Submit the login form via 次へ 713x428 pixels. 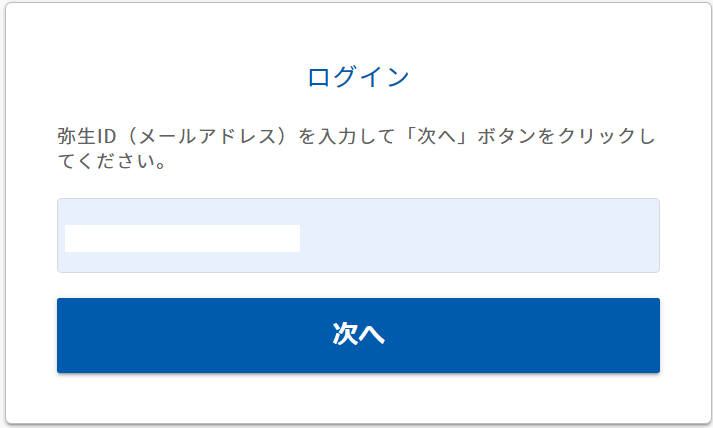click(358, 335)
